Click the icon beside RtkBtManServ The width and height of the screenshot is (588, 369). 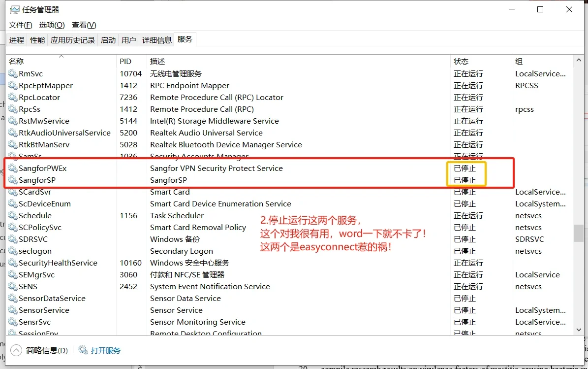click(13, 144)
